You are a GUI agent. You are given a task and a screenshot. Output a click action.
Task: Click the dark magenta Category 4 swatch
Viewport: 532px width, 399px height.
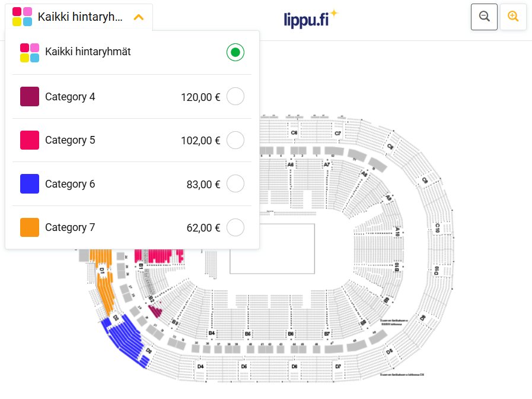pyautogui.click(x=30, y=96)
